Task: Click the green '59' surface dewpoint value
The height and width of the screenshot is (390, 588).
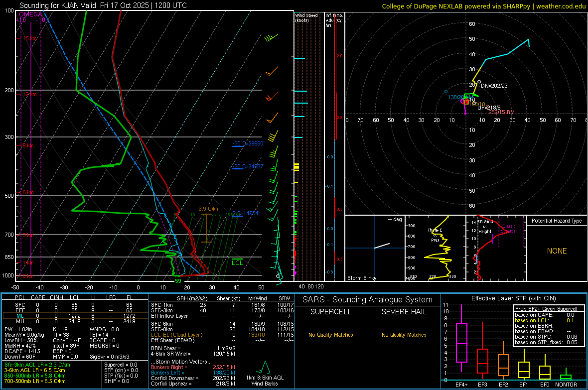Action: click(x=178, y=281)
